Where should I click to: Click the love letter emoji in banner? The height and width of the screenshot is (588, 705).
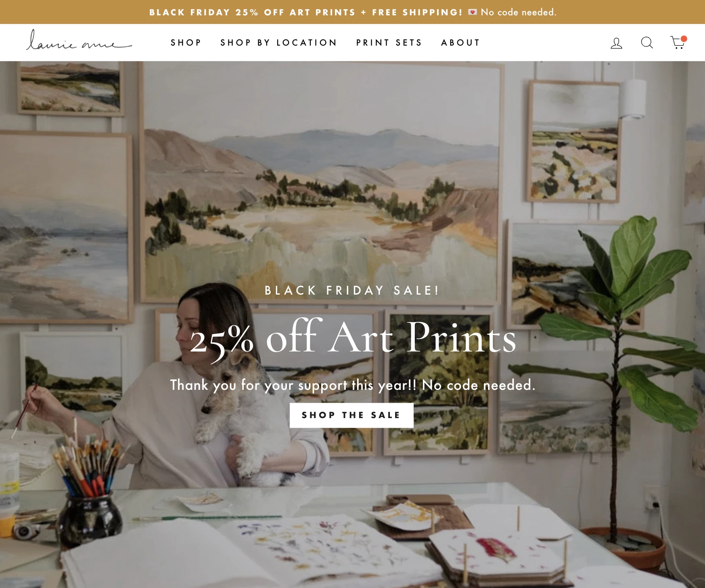(472, 12)
